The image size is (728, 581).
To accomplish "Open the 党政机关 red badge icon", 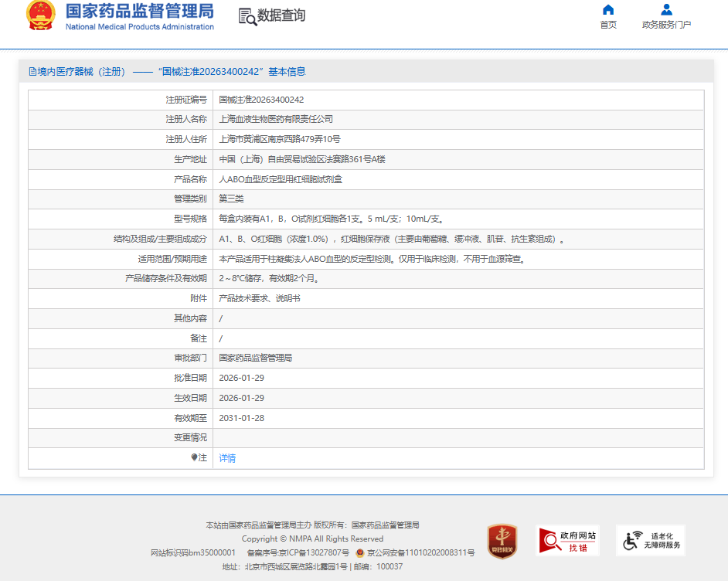I will point(502,541).
